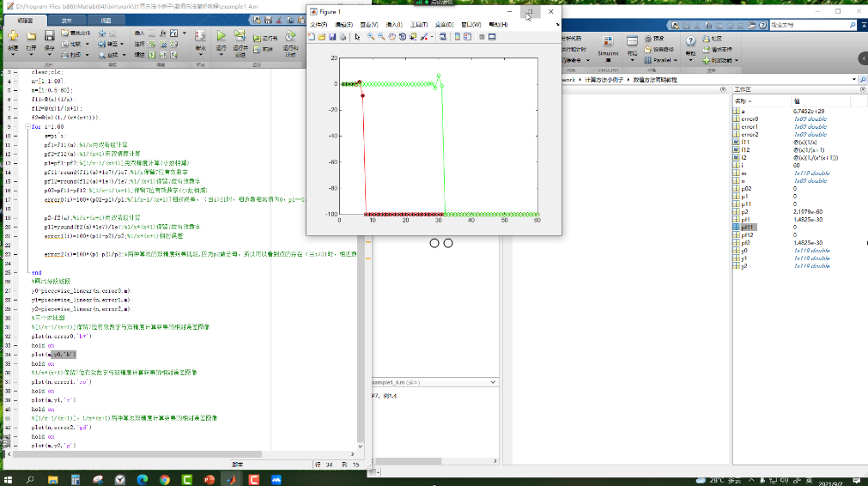Select workspace variable y2
The width and height of the screenshot is (868, 486).
pos(744,266)
